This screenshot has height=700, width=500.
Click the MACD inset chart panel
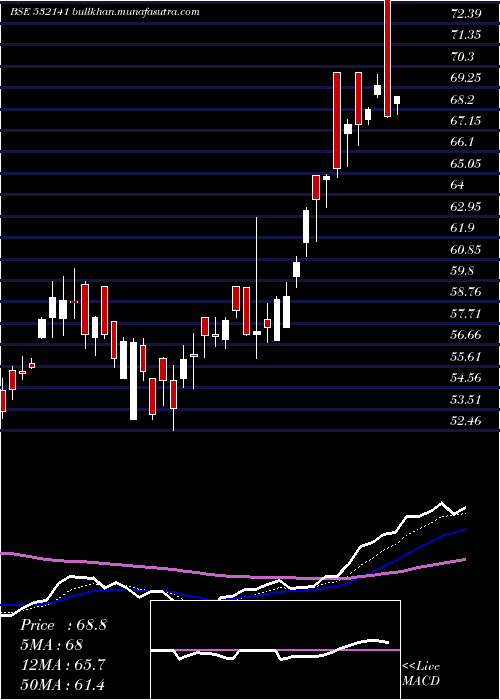tap(275, 650)
